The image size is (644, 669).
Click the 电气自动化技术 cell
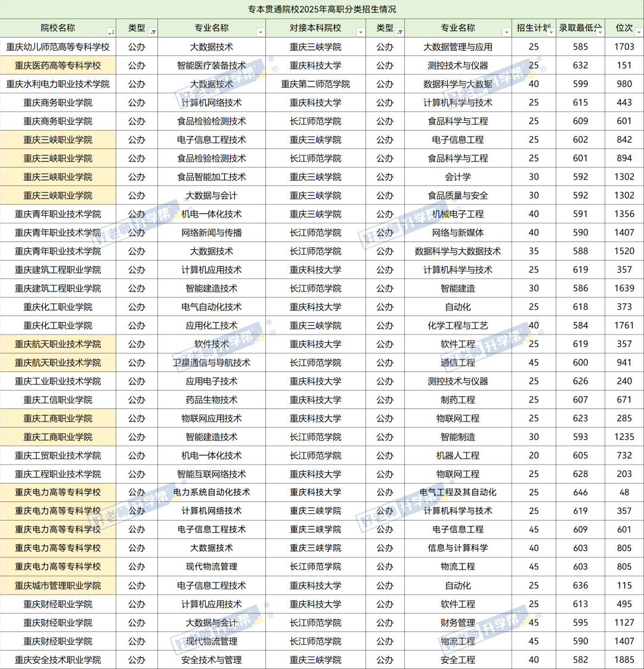[212, 306]
